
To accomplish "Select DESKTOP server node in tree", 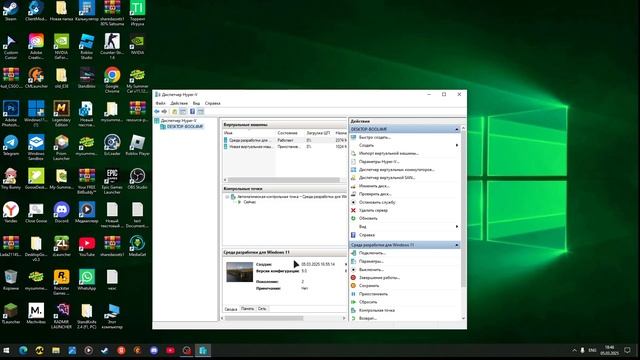I will pyautogui.click(x=184, y=127).
